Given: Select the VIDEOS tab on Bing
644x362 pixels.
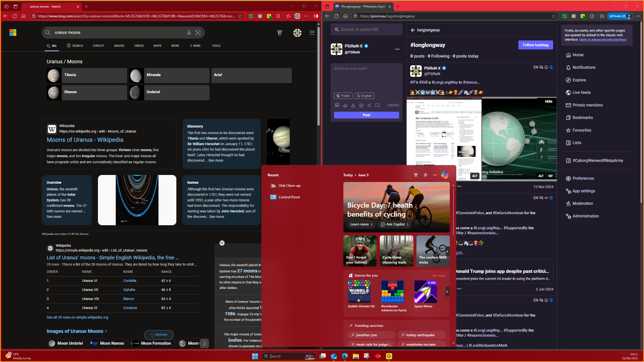Looking at the screenshot, I should click(x=139, y=46).
